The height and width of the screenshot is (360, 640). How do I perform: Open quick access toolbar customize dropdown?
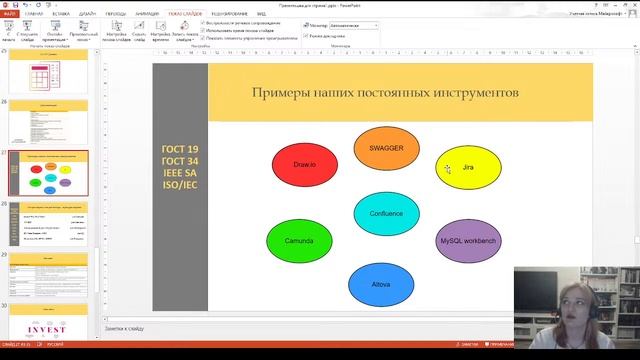pos(56,5)
